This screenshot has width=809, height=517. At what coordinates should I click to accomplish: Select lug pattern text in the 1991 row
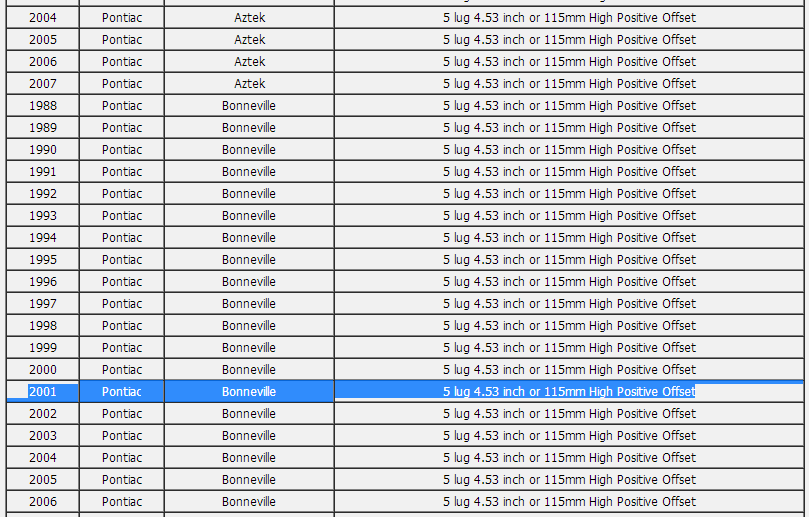pos(569,172)
